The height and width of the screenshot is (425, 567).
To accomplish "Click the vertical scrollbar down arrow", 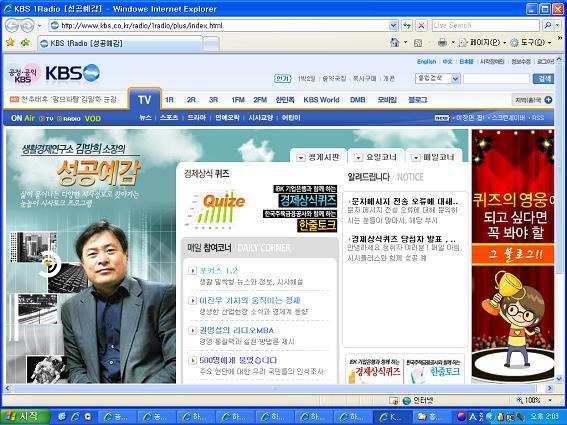I will click(559, 379).
